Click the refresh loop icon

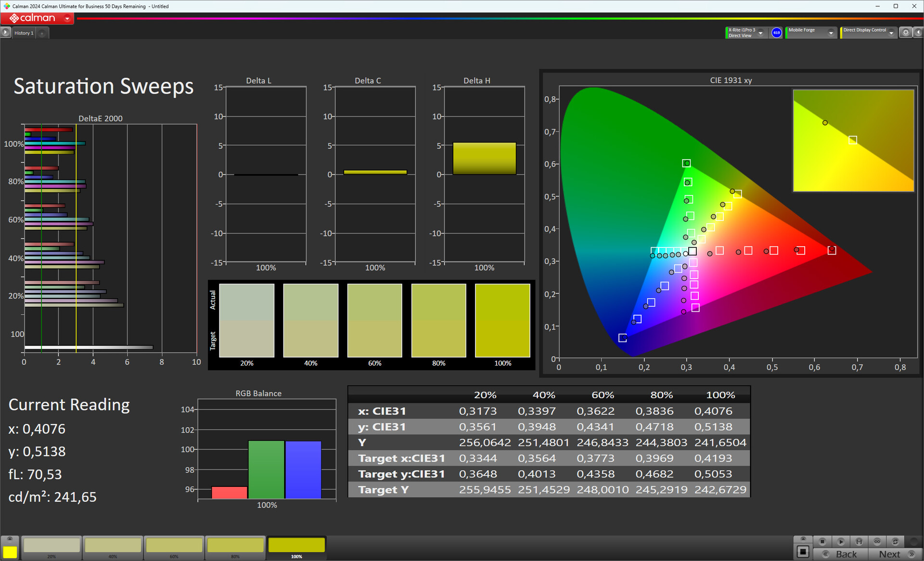(x=895, y=541)
